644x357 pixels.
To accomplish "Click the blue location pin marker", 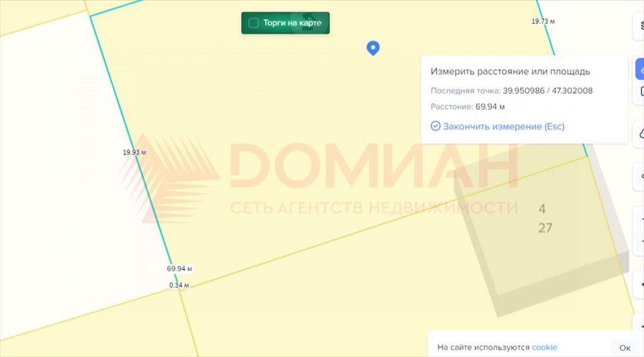I will 373,48.
